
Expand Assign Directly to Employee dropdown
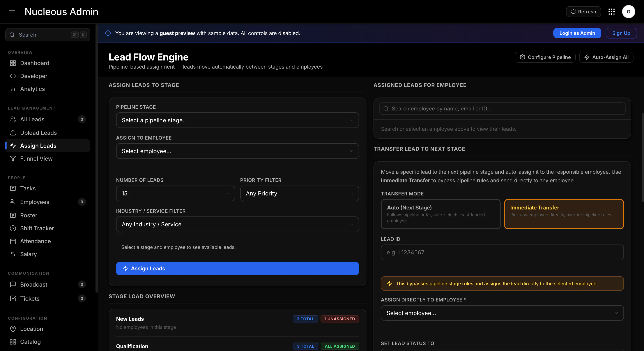tap(502, 313)
